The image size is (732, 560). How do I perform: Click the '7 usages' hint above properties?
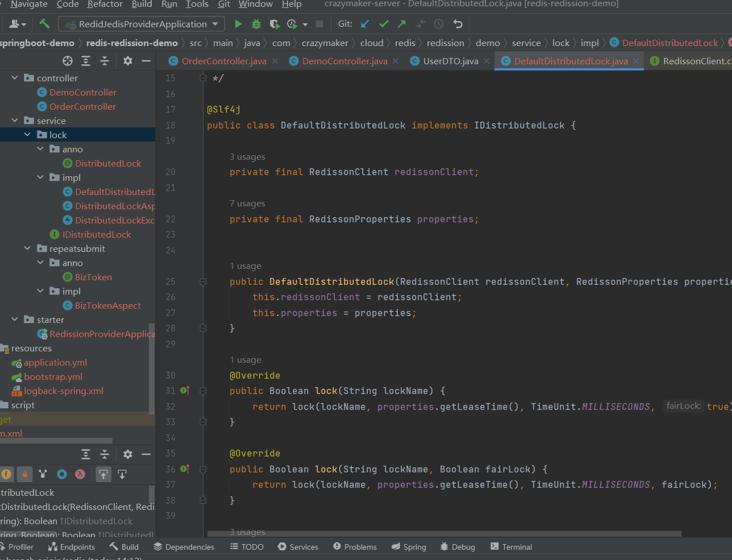click(247, 204)
